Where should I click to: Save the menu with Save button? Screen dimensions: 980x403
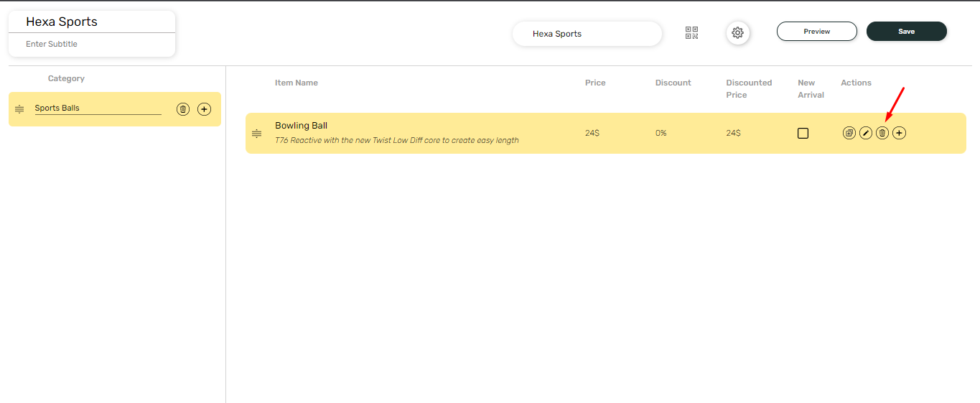click(x=907, y=32)
